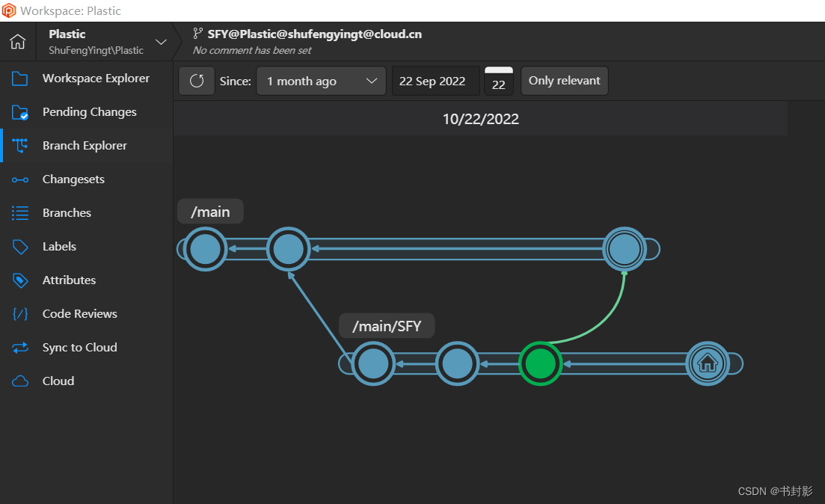Click the /main branch label
The width and height of the screenshot is (825, 504).
(x=210, y=212)
